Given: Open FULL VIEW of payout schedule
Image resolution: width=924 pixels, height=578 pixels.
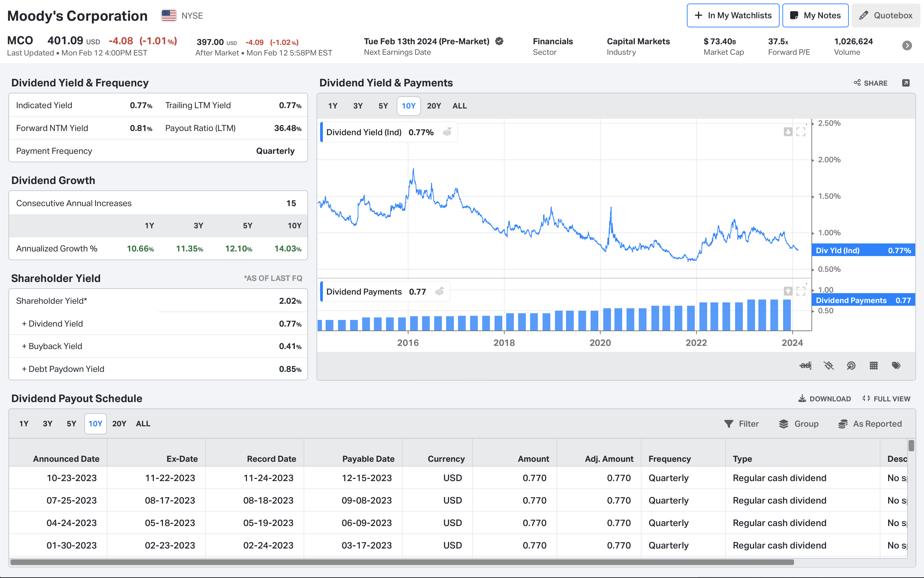Looking at the screenshot, I should pyautogui.click(x=886, y=399).
